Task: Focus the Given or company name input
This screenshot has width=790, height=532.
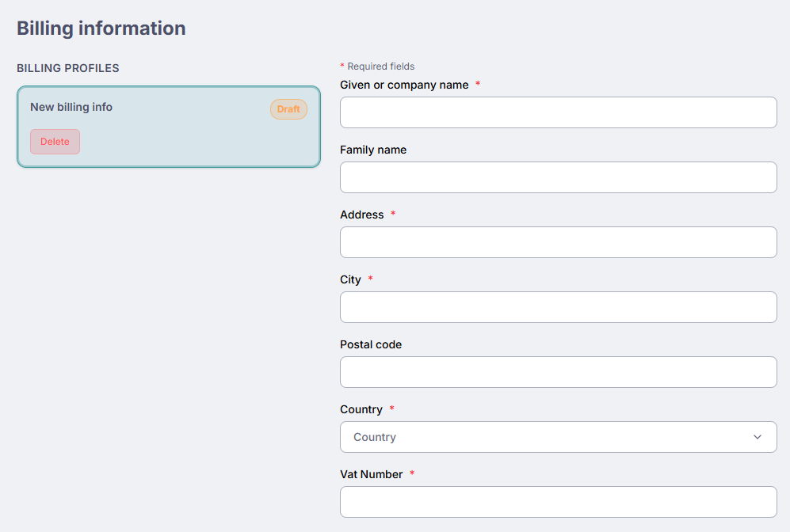Action: click(x=558, y=112)
